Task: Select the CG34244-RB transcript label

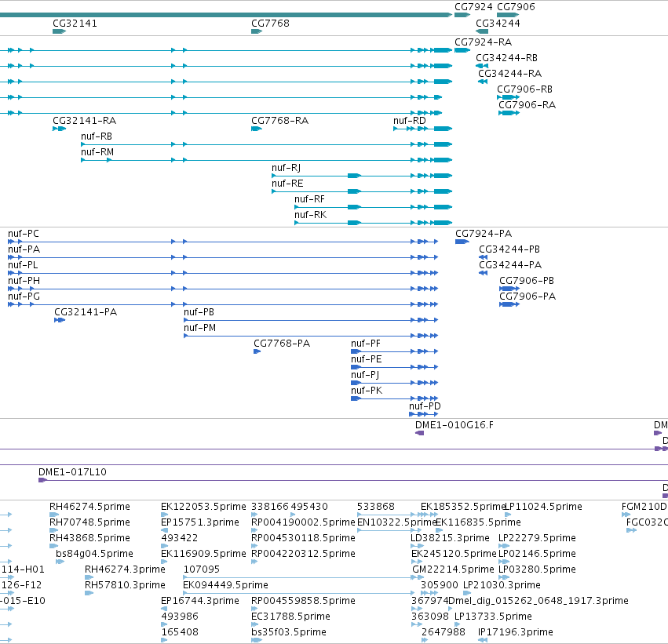Action: pyautogui.click(x=506, y=58)
